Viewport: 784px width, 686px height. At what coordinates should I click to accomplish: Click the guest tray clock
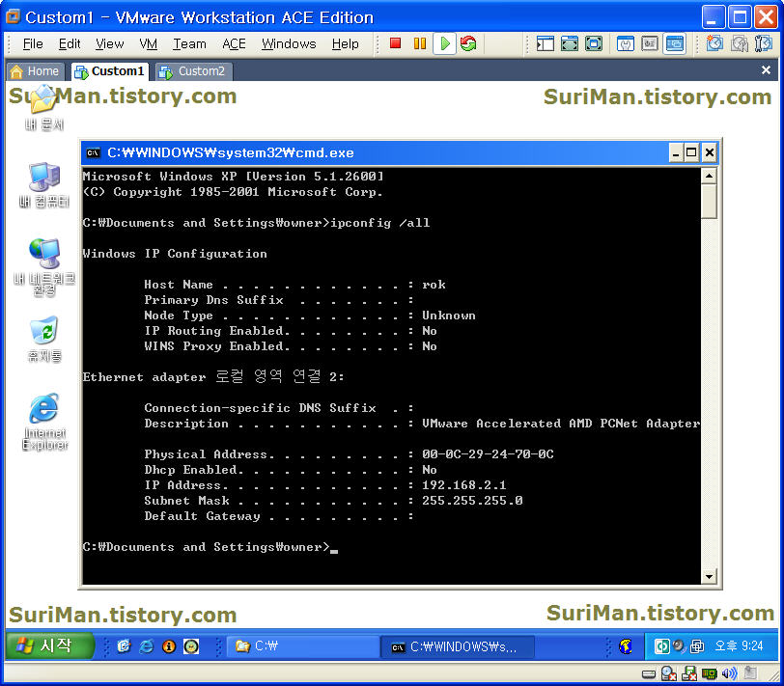[739, 646]
